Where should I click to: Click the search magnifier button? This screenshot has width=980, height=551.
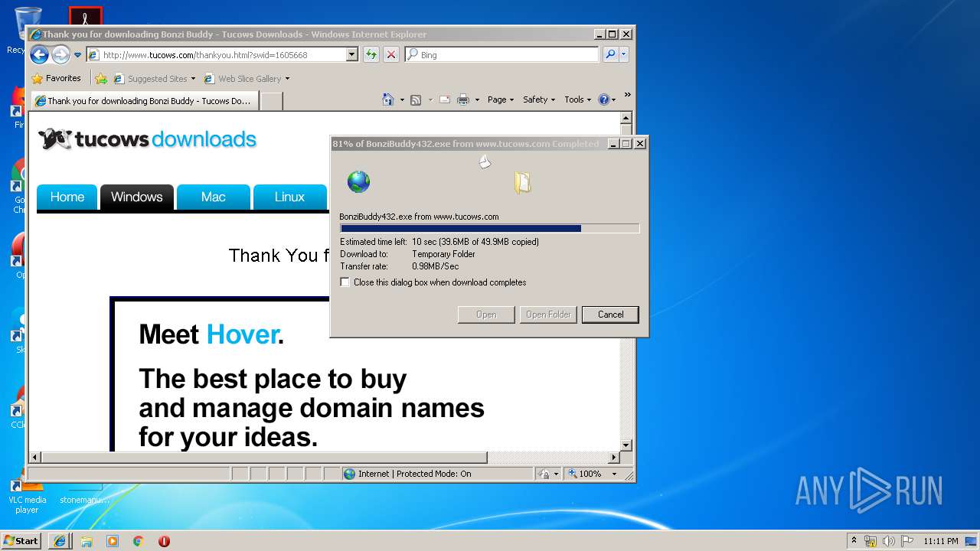click(609, 54)
